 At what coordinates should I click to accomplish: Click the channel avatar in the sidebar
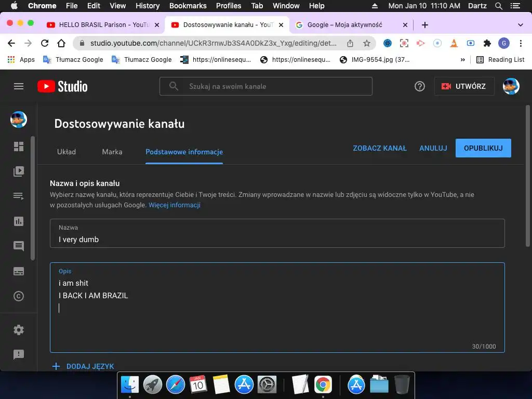tap(19, 119)
